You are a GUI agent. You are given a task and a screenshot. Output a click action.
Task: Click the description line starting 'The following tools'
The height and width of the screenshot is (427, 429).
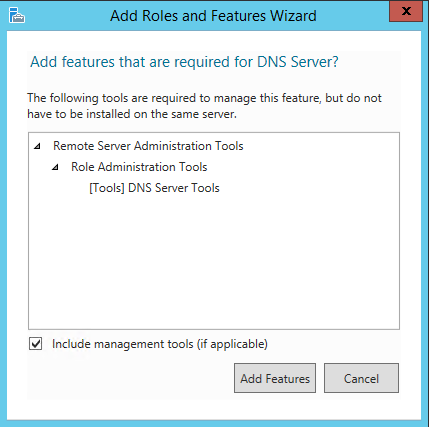[204, 98]
